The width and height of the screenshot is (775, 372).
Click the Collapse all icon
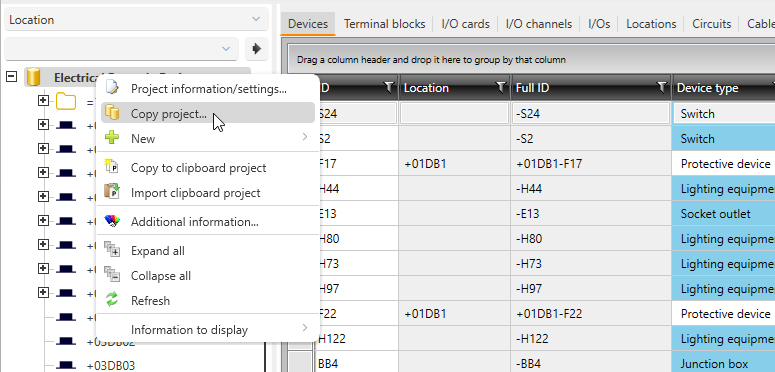(x=112, y=275)
